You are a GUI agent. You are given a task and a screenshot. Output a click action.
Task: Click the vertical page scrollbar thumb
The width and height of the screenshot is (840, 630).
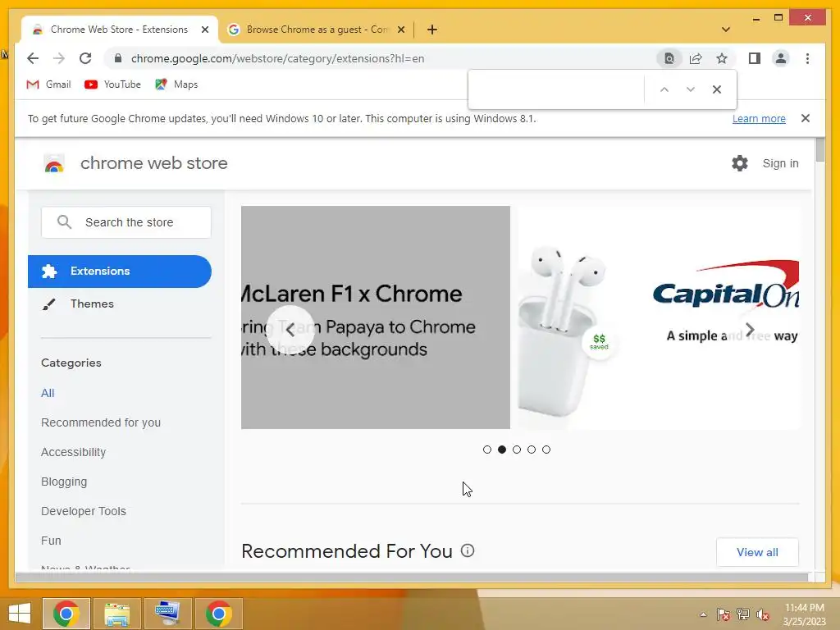point(820,150)
